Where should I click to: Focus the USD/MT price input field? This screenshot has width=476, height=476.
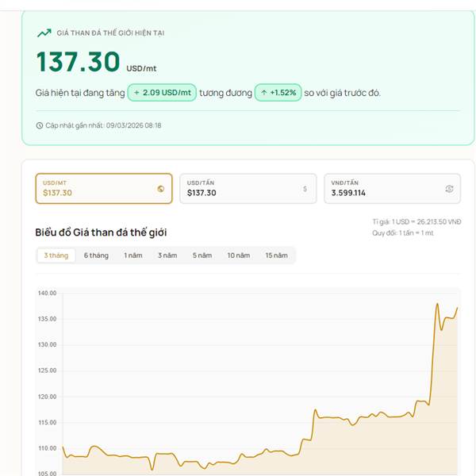[x=95, y=193]
